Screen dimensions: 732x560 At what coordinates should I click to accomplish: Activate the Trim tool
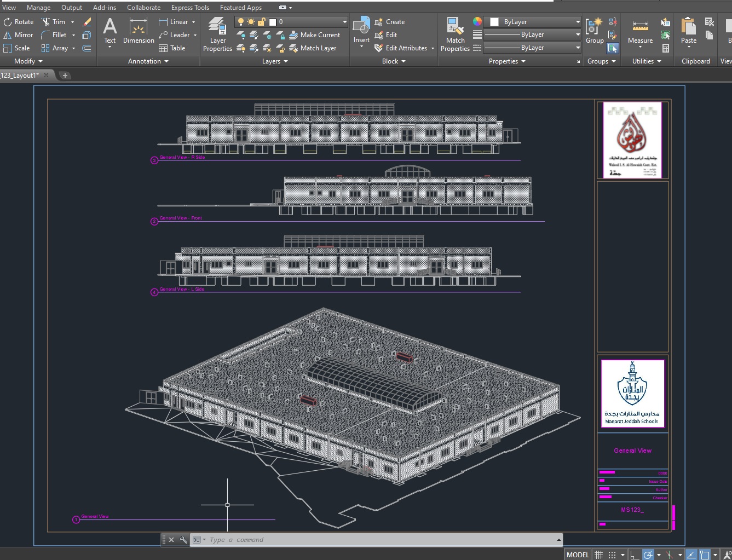54,22
